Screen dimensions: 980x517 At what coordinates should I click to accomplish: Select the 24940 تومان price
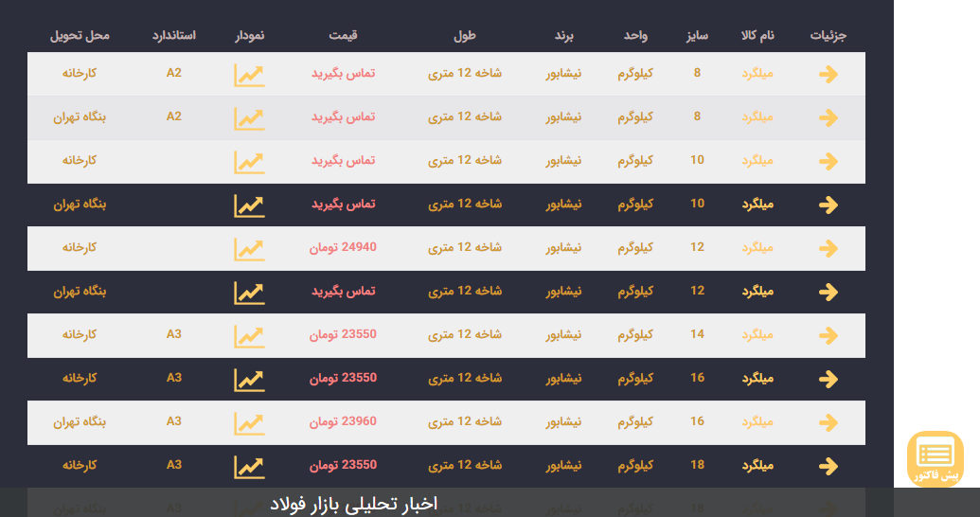pyautogui.click(x=343, y=248)
